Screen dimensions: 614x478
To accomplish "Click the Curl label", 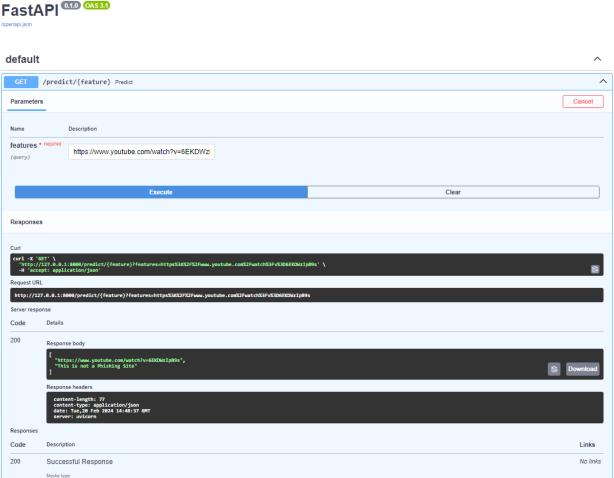I will click(15, 248).
